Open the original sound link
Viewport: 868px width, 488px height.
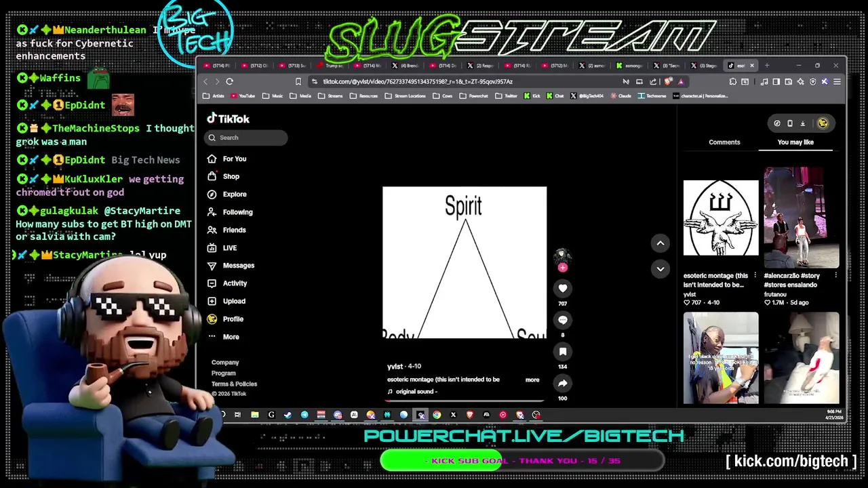click(412, 392)
